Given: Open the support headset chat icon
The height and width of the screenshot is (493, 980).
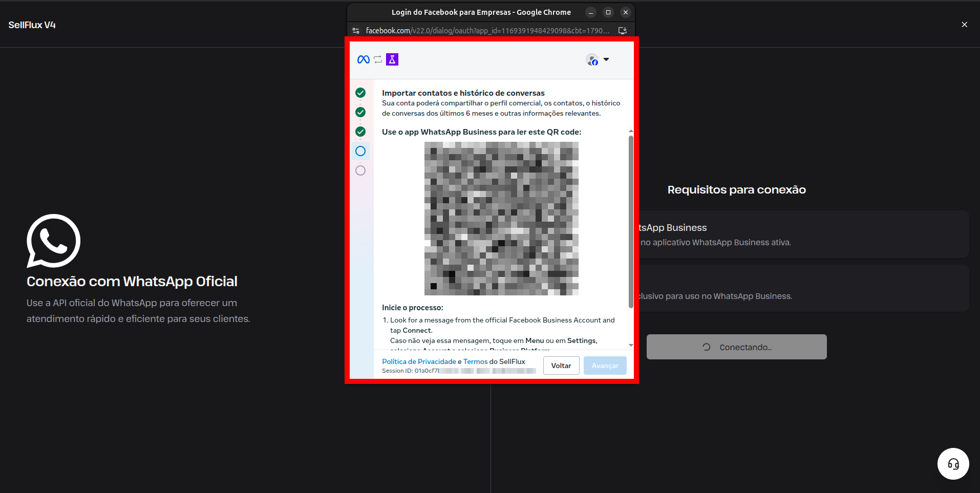Looking at the screenshot, I should (x=953, y=464).
